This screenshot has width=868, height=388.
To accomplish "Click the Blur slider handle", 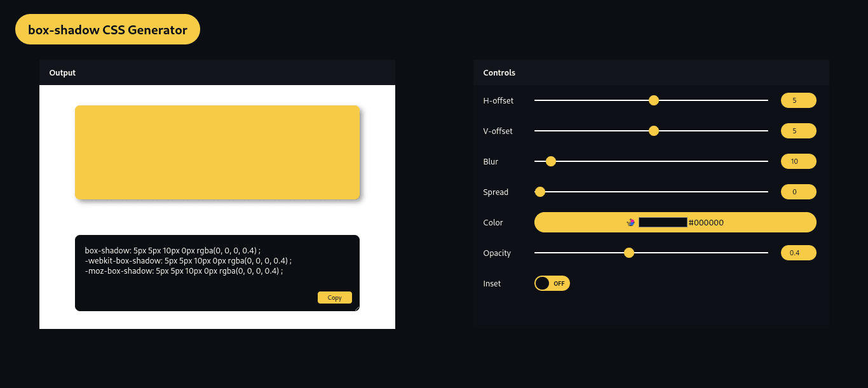I will (x=550, y=161).
